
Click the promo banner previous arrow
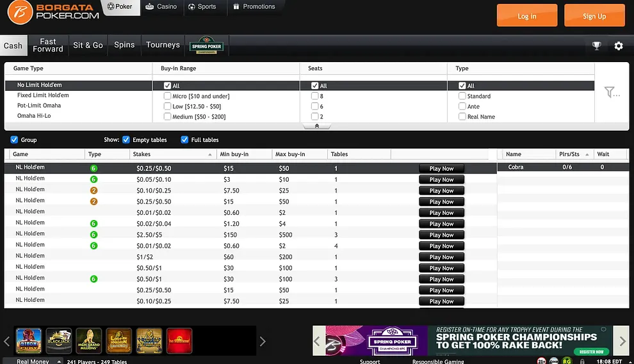tap(318, 340)
